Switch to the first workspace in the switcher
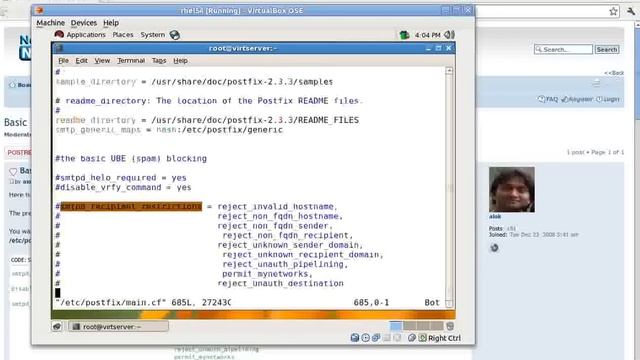The image size is (640, 360). [396, 326]
